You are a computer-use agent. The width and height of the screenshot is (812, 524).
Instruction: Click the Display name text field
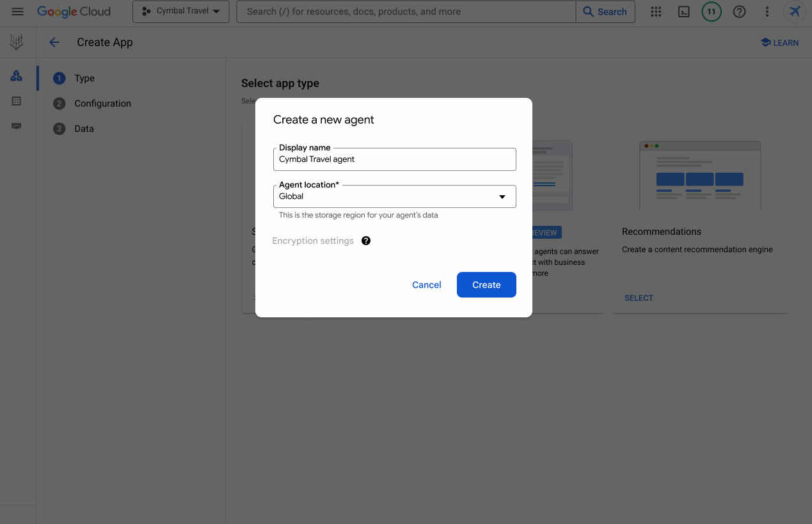coord(394,159)
